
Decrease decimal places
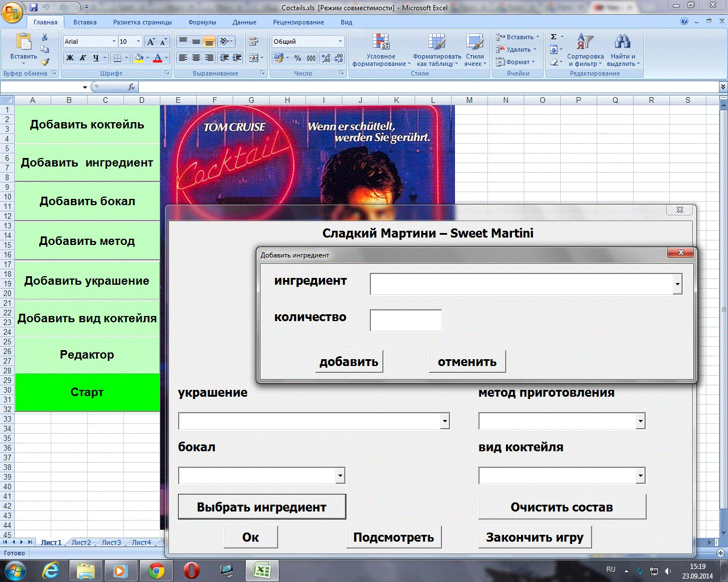(338, 58)
